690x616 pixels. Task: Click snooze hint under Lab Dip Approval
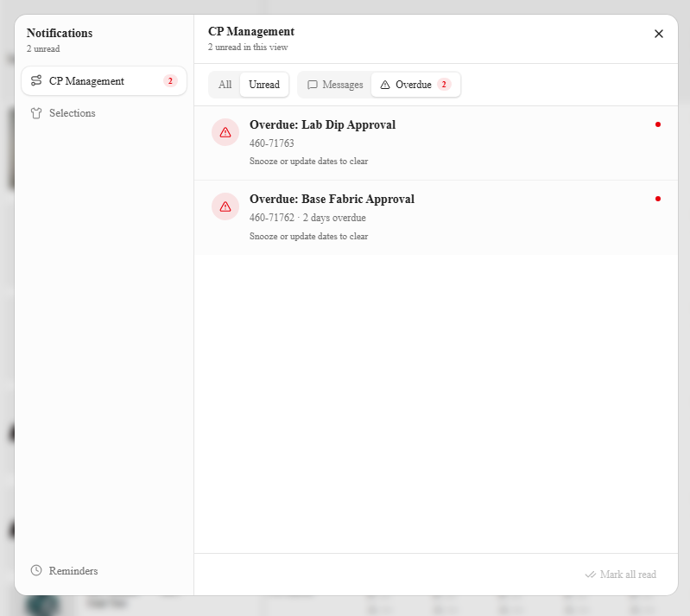coord(308,162)
